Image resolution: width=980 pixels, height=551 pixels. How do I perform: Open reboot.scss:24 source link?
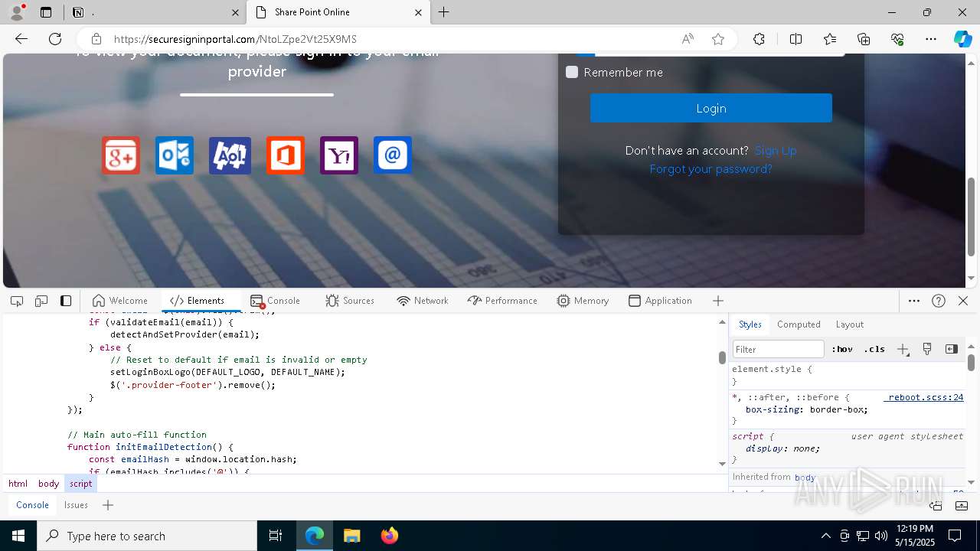[x=925, y=397]
